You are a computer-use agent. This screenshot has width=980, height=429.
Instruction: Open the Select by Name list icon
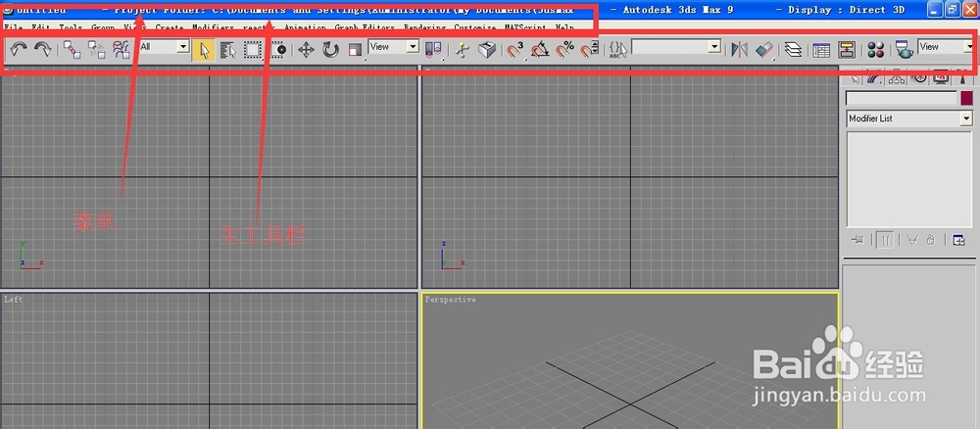pos(228,50)
